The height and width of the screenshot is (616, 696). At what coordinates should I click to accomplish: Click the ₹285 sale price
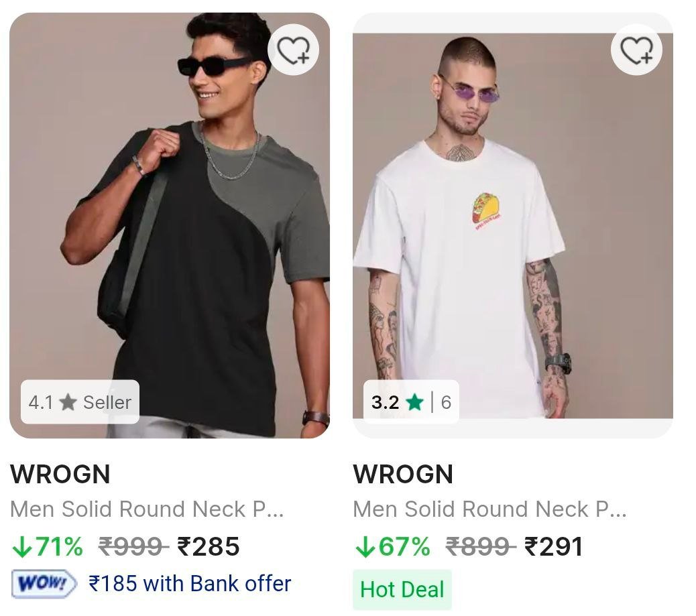209,547
